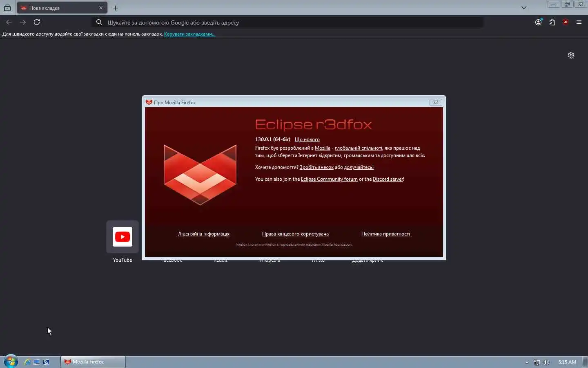Show hidden tray icons arrow
Screen dimensions: 588x368
click(x=527, y=362)
